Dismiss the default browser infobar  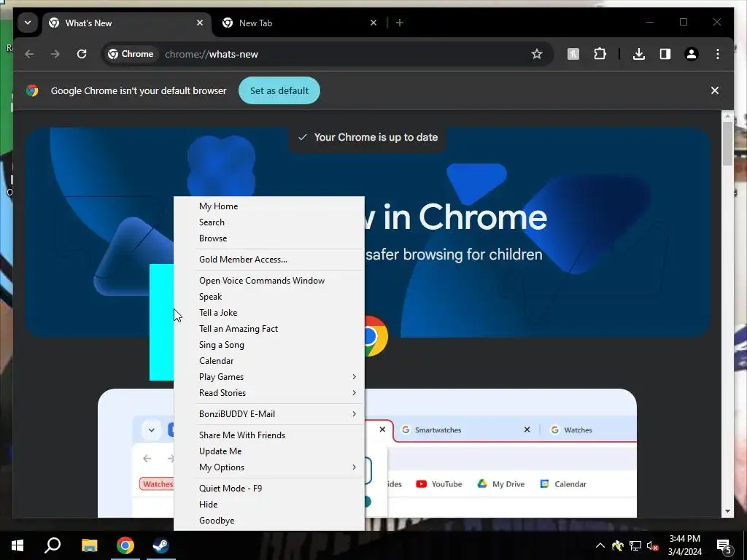coord(715,90)
